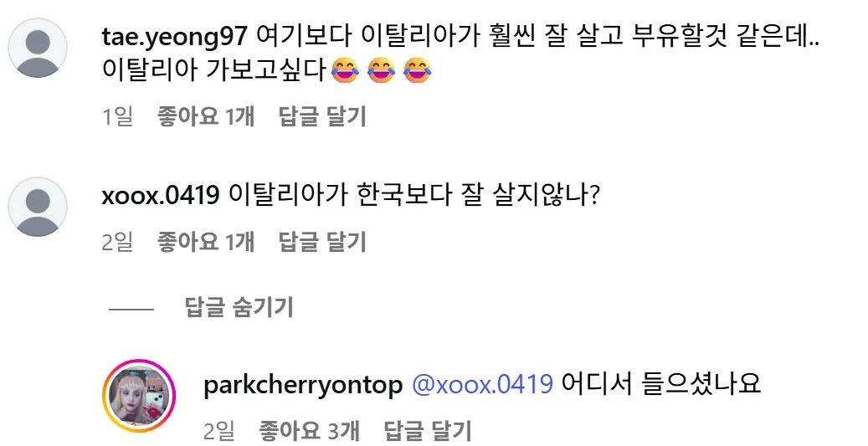This screenshot has height=446, width=868.
Task: Follow the blue @xoox.0419 mention
Action: click(482, 384)
